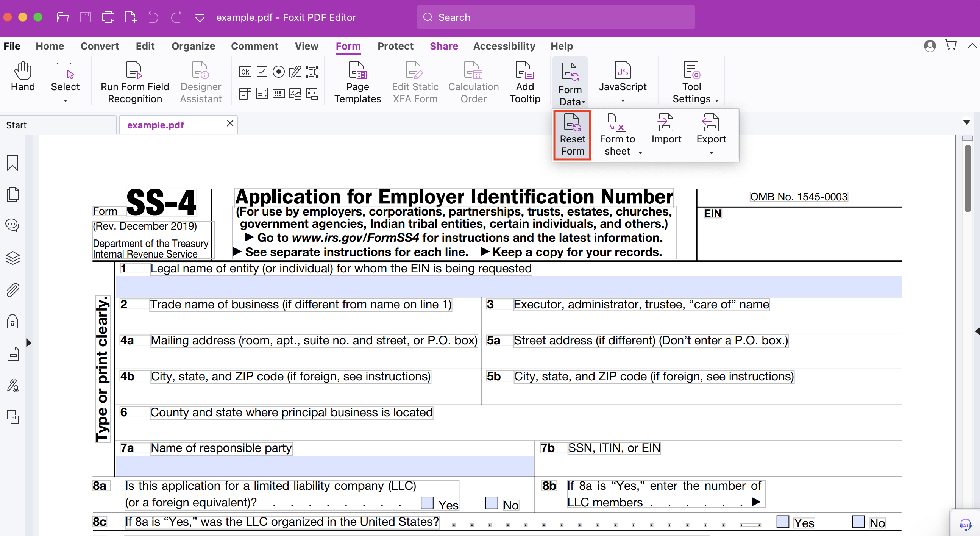Check Yes for line 8c

782,522
